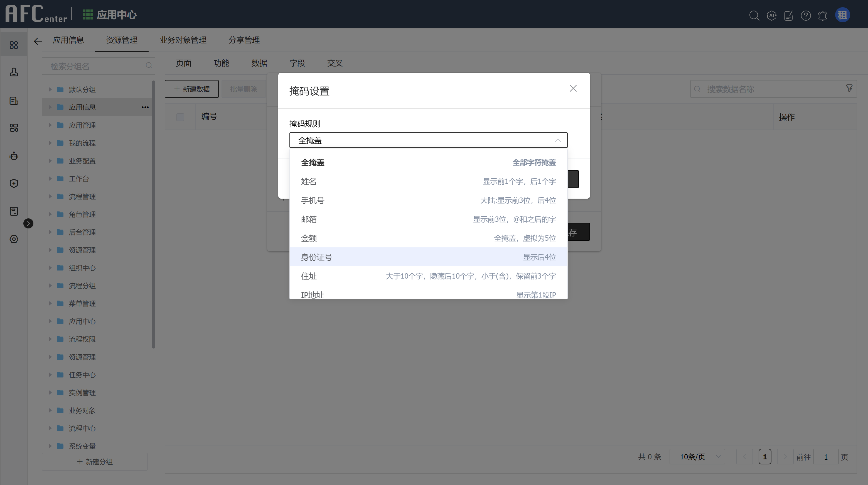Click the user management icon in left sidebar

click(x=13, y=72)
